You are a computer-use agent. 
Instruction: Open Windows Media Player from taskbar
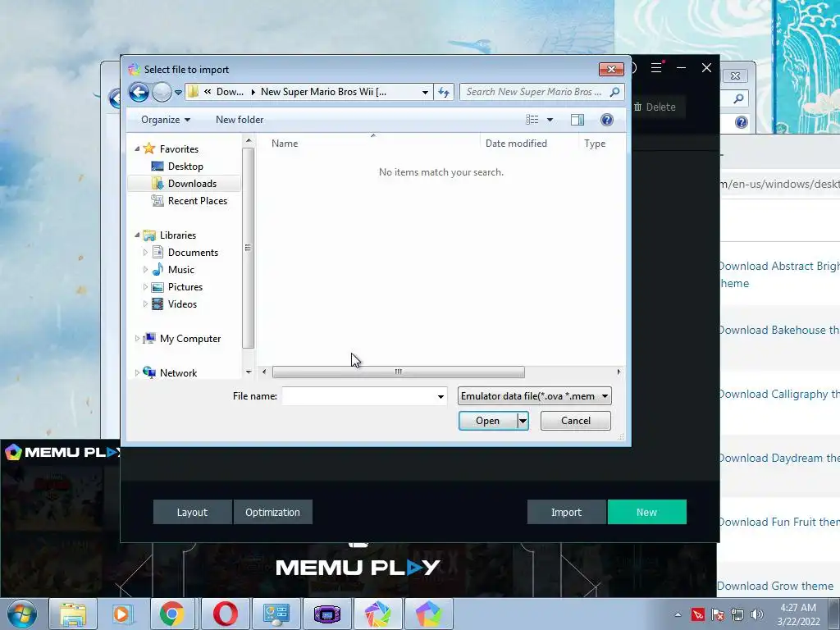point(121,614)
